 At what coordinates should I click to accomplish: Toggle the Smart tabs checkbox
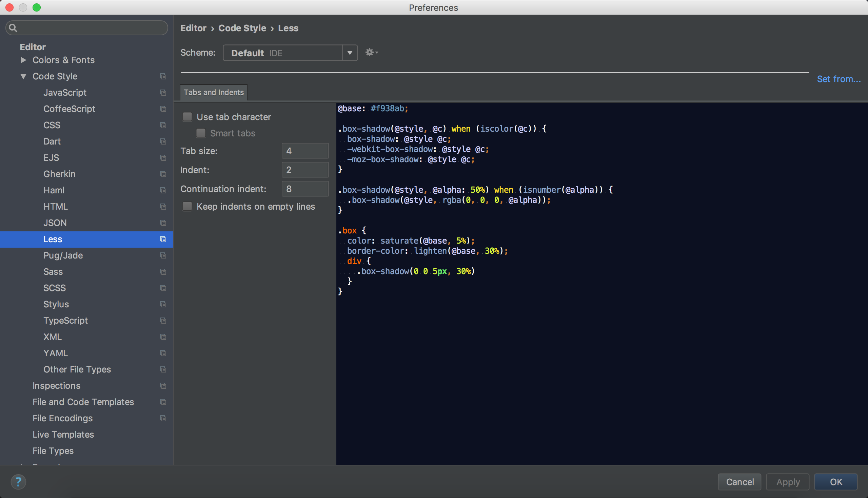[x=201, y=133]
